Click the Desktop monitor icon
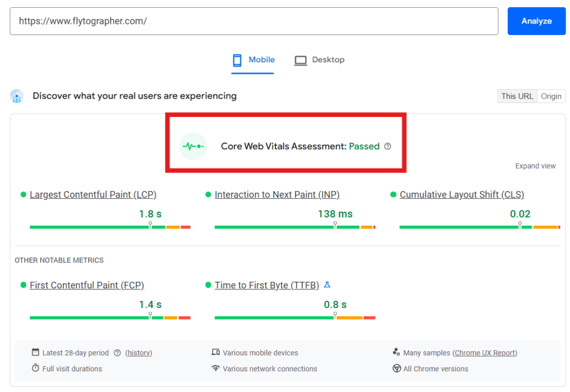570x392 pixels. pyautogui.click(x=301, y=60)
